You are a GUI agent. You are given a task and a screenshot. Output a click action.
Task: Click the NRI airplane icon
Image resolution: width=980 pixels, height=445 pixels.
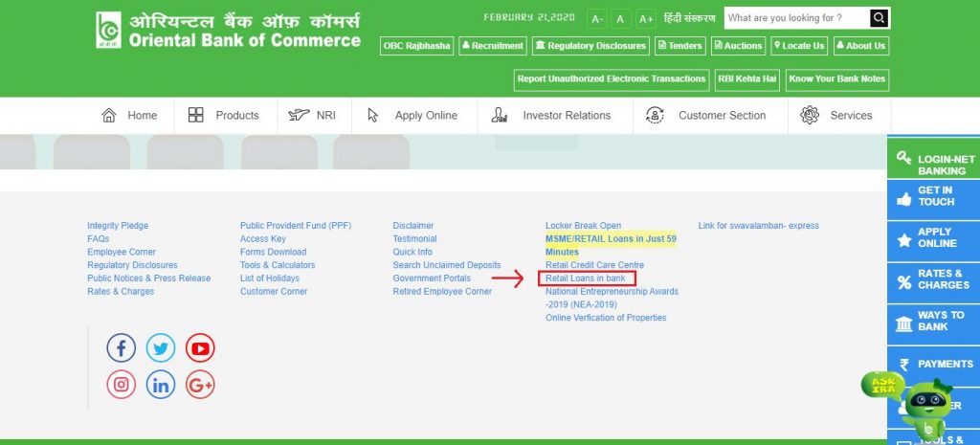point(299,115)
